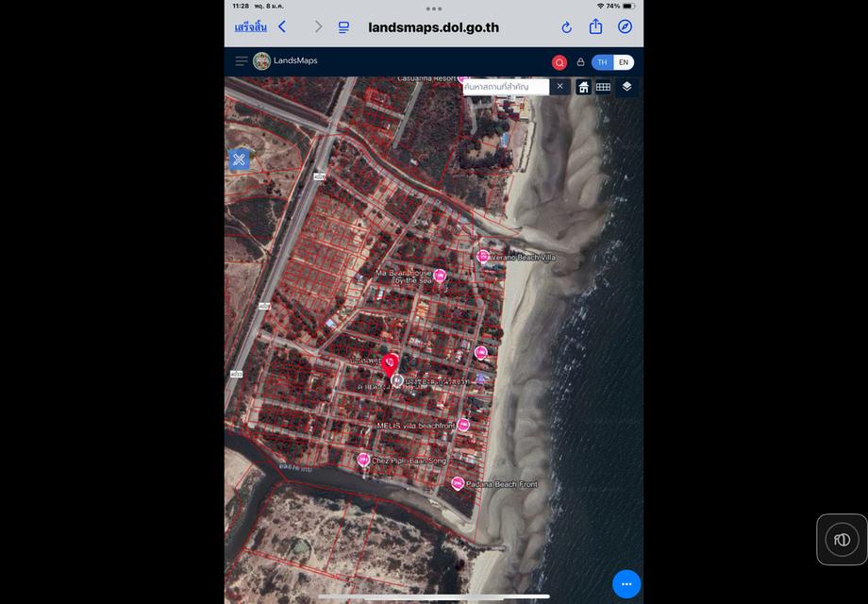Clear the place search box
The image size is (868, 604).
pos(559,86)
